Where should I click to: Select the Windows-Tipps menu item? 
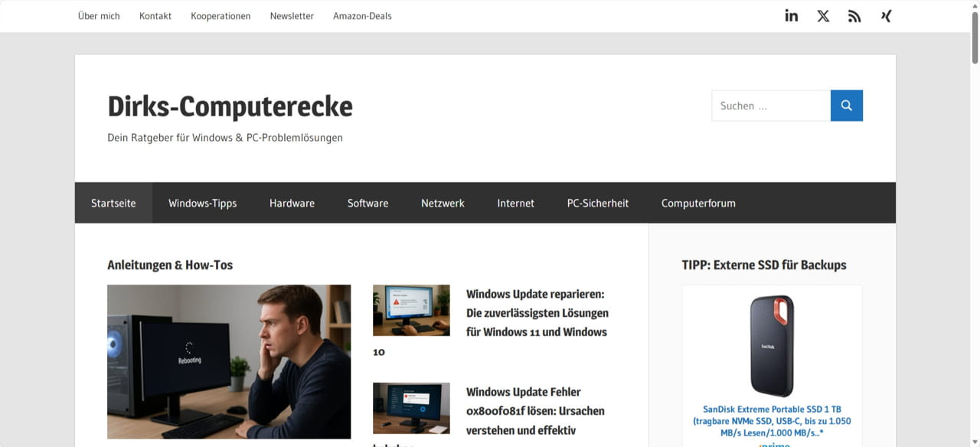(203, 203)
